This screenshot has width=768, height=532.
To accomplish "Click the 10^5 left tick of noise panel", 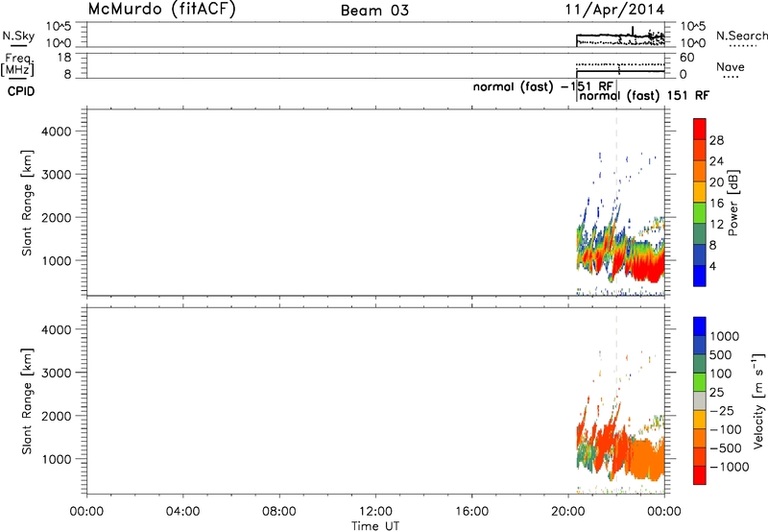I will coord(59,26).
